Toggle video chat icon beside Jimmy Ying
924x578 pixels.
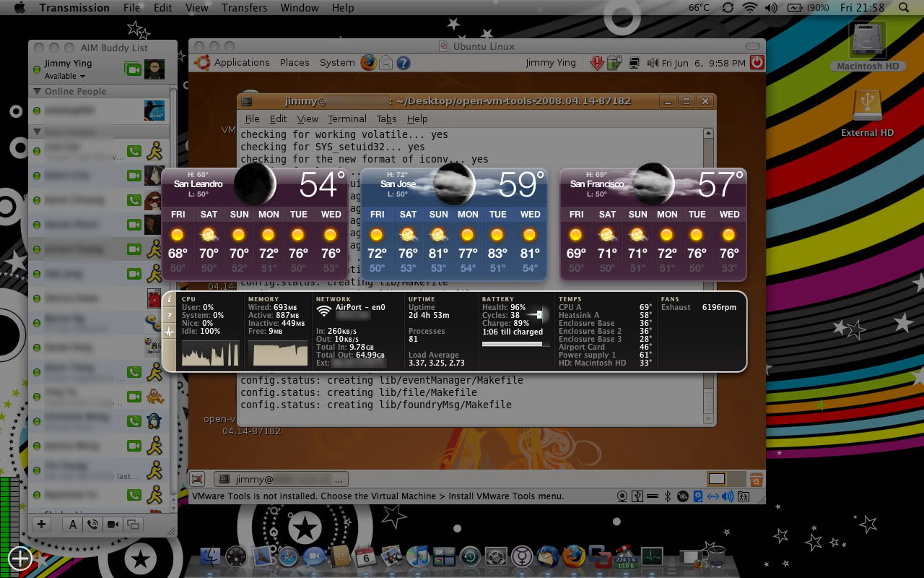pyautogui.click(x=132, y=69)
